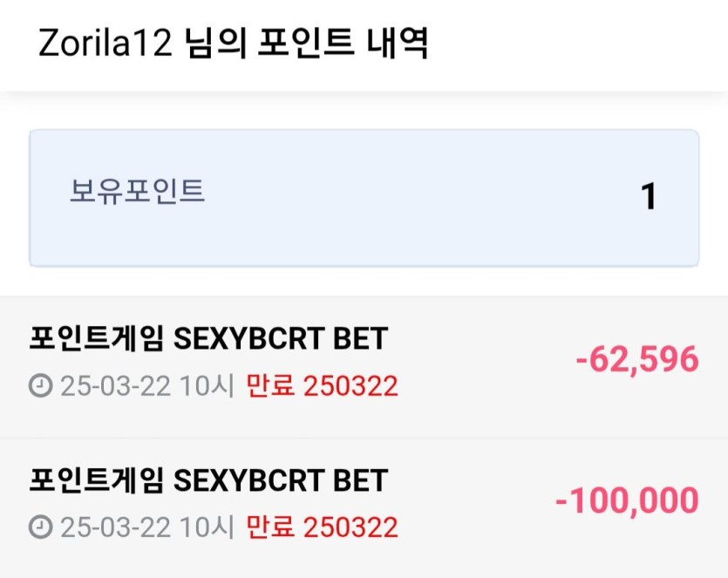Click the red 만료 250322 label on the -62,596 entry
The image size is (728, 578).
point(322,385)
